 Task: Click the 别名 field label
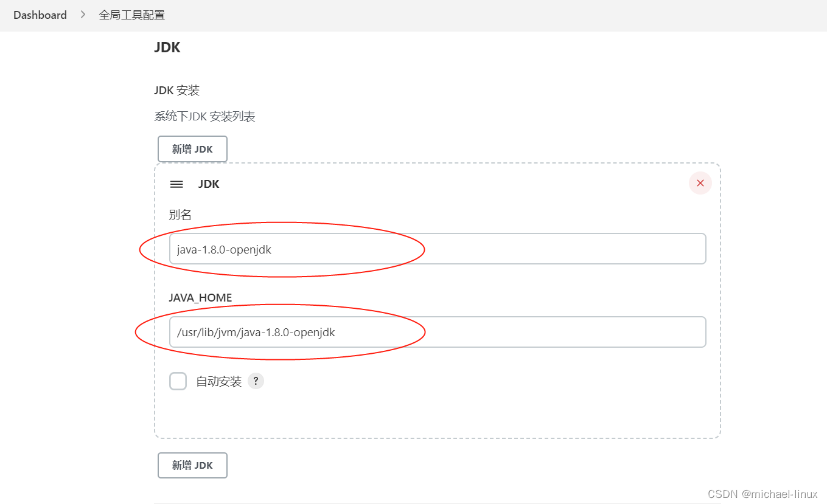pos(180,215)
